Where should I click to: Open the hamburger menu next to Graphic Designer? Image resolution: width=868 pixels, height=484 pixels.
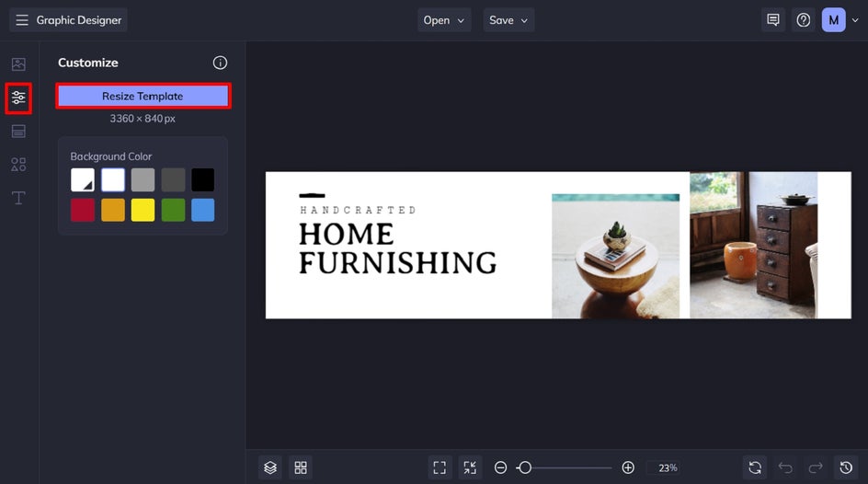click(x=21, y=20)
